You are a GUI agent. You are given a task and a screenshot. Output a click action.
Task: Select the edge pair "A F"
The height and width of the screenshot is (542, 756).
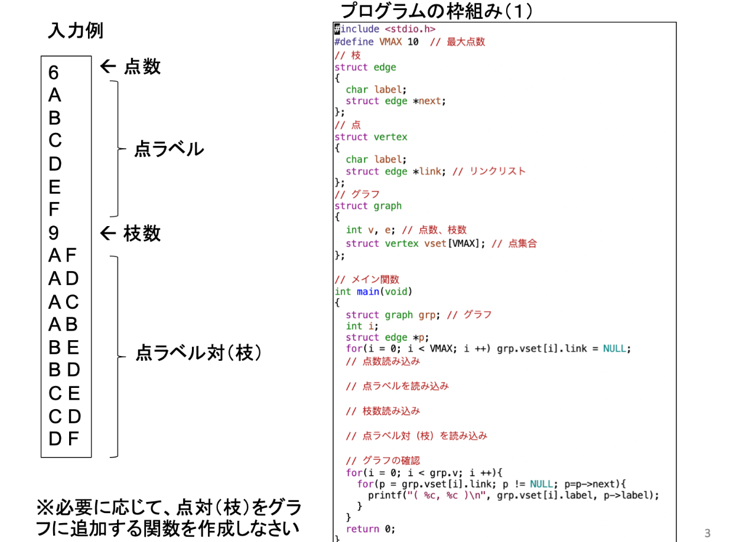click(x=63, y=256)
